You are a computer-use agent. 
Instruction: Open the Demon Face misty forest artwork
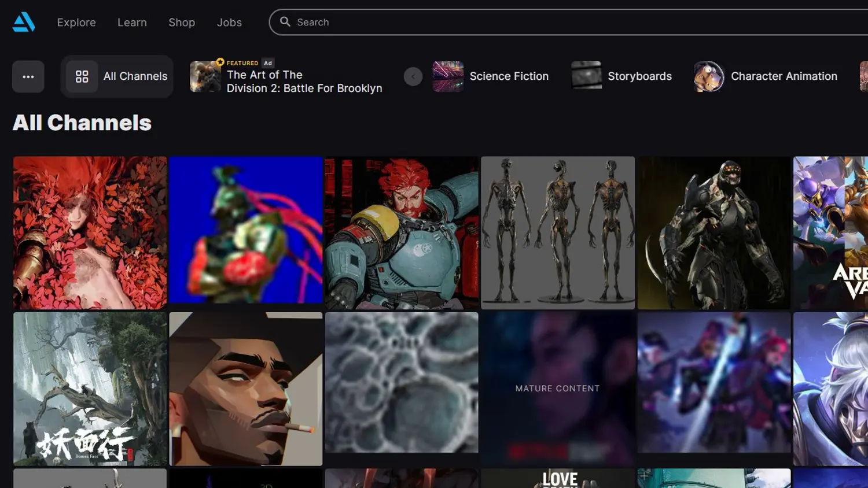pos(90,389)
